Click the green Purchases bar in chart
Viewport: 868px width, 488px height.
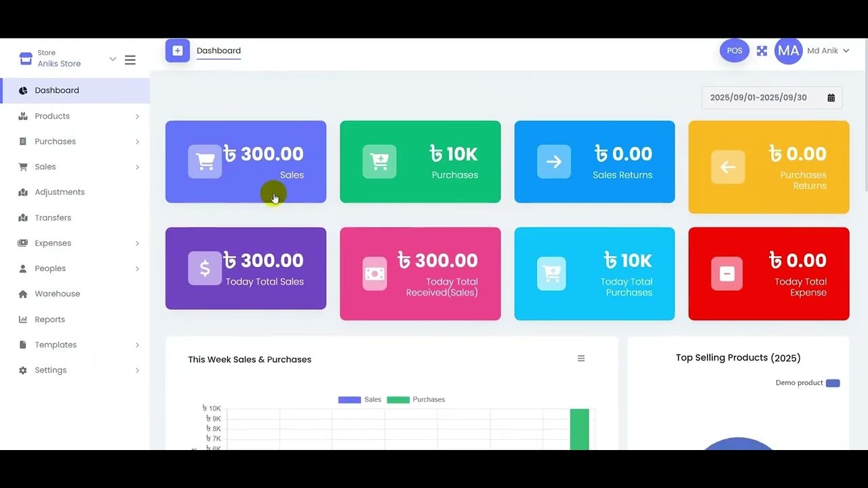tap(579, 428)
